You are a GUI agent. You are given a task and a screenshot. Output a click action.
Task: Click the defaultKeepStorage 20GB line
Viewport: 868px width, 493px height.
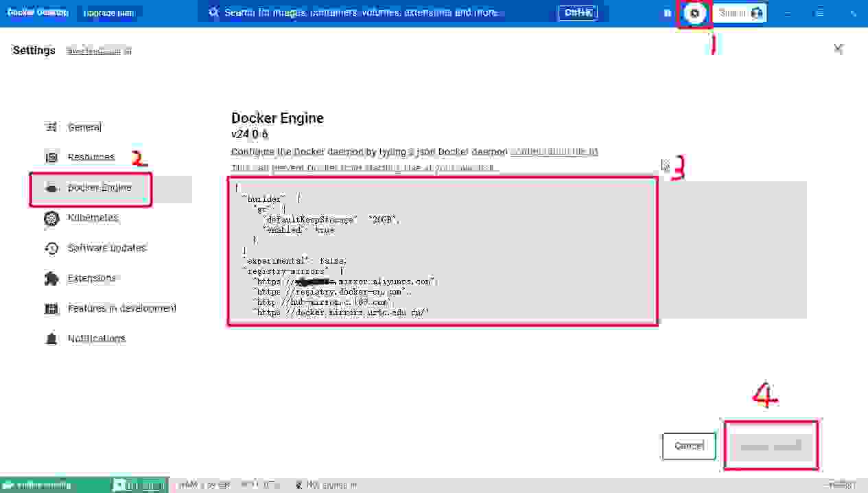click(331, 220)
